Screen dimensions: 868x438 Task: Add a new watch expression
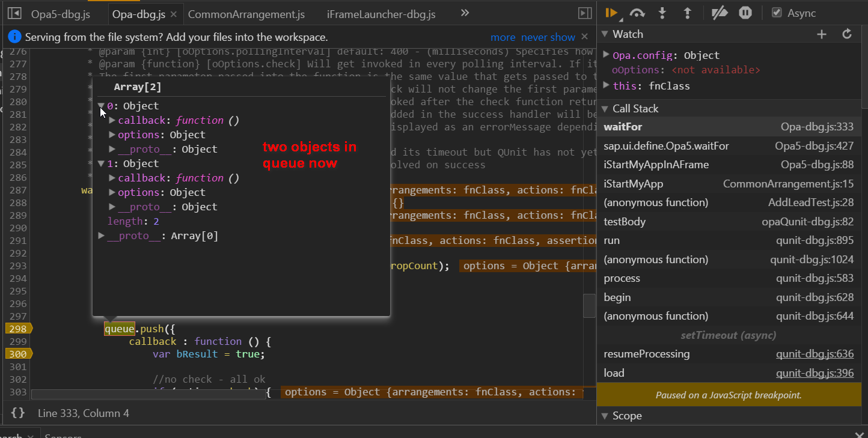coord(822,34)
